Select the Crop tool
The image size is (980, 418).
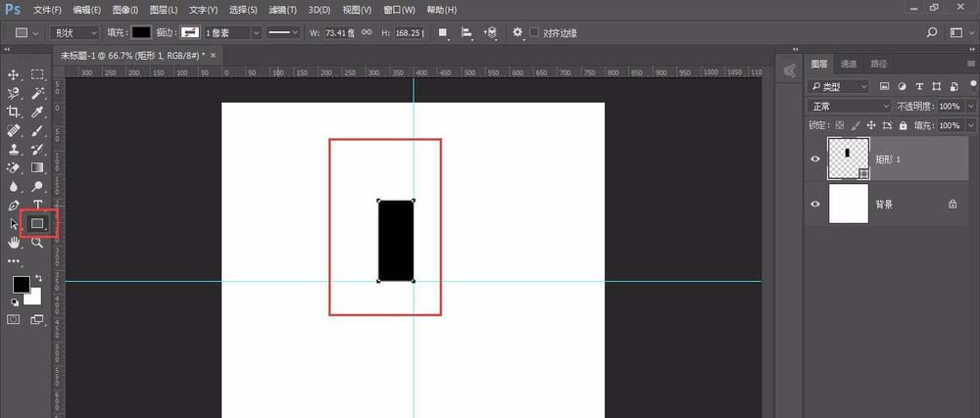(x=14, y=112)
